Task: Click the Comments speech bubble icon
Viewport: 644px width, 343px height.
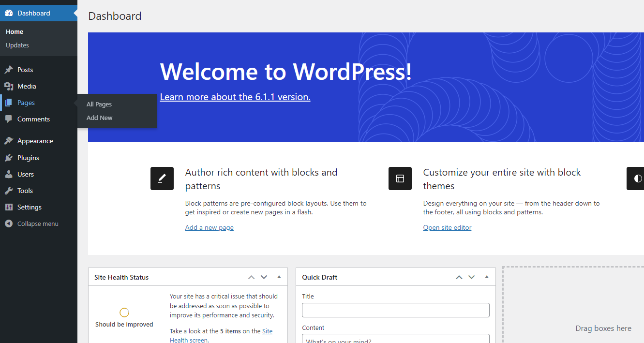Action: (9, 119)
